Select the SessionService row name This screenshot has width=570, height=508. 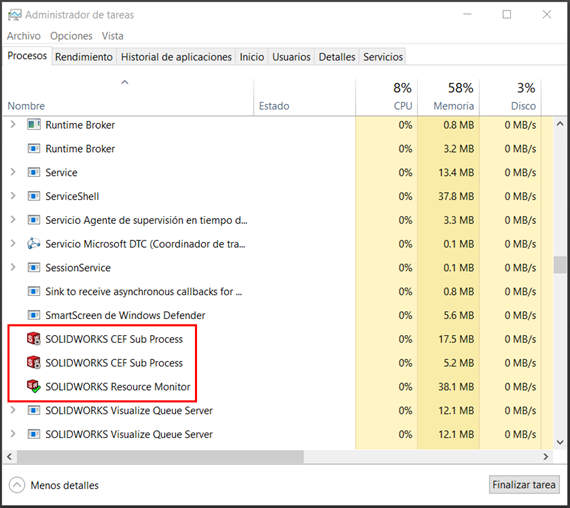[78, 268]
